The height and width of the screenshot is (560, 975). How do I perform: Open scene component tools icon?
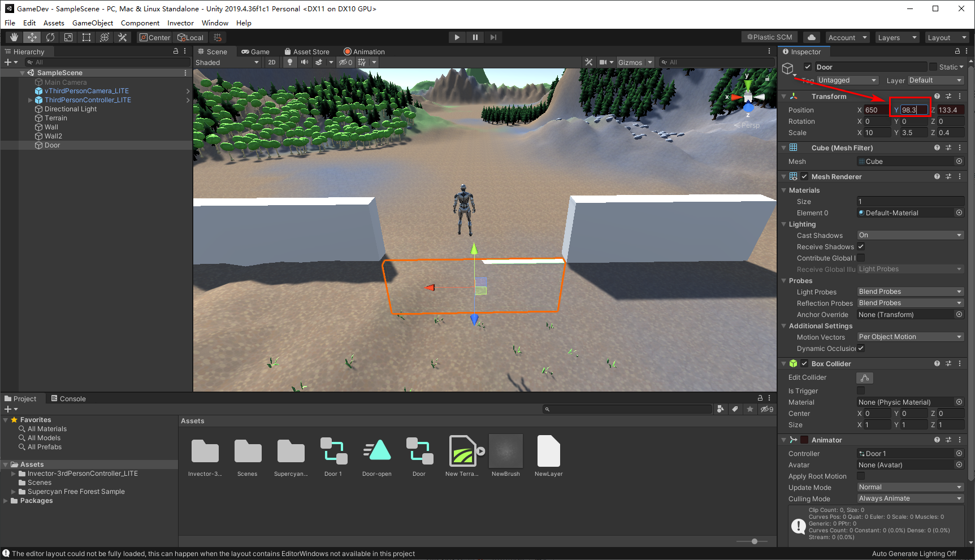click(589, 62)
